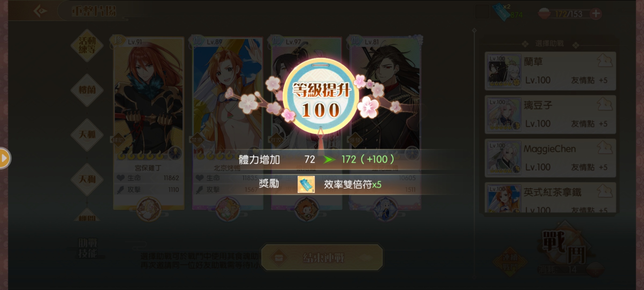Choose the first 天狐 stage
The height and width of the screenshot is (290, 644).
(87, 135)
